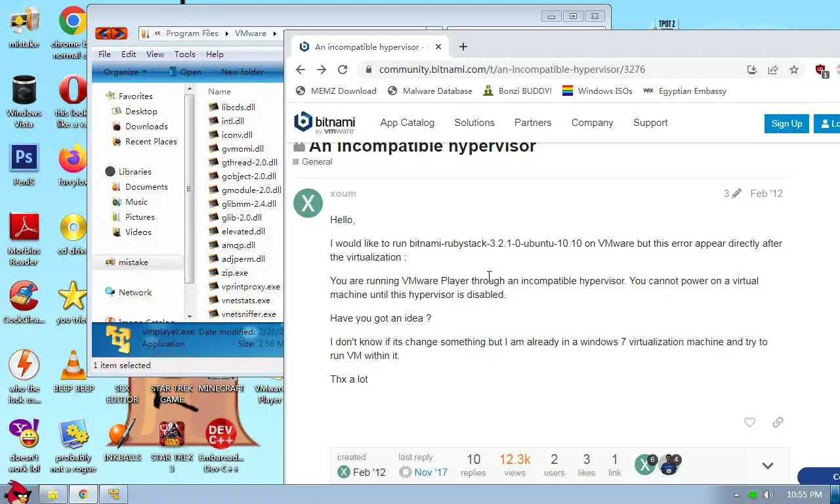Click the xoum avatar
The height and width of the screenshot is (504, 840).
point(308,203)
